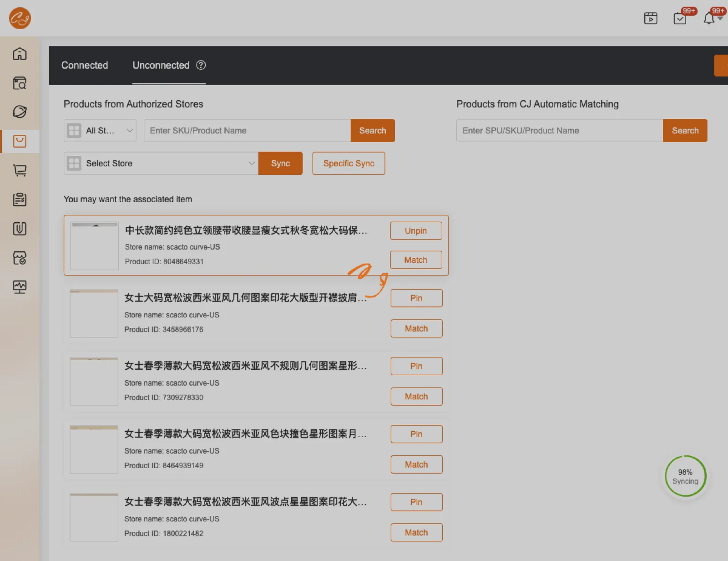Click the 98% Syncing progress circle

[x=685, y=476]
